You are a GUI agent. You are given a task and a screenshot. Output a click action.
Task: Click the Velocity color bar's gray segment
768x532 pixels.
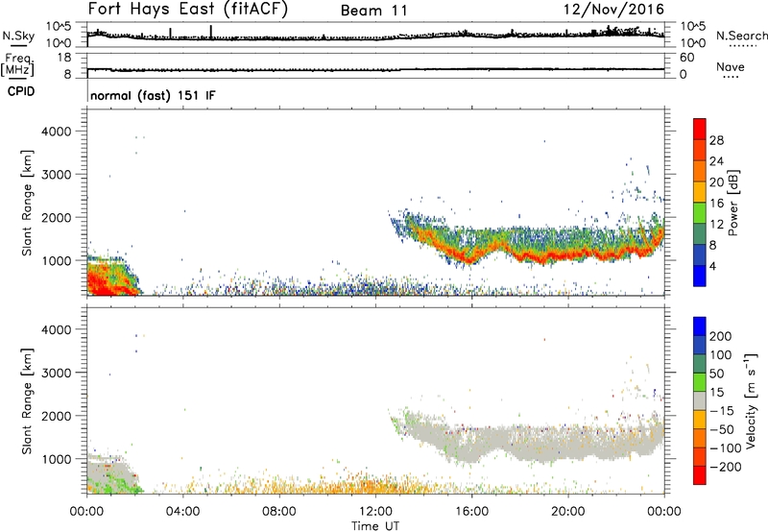700,400
